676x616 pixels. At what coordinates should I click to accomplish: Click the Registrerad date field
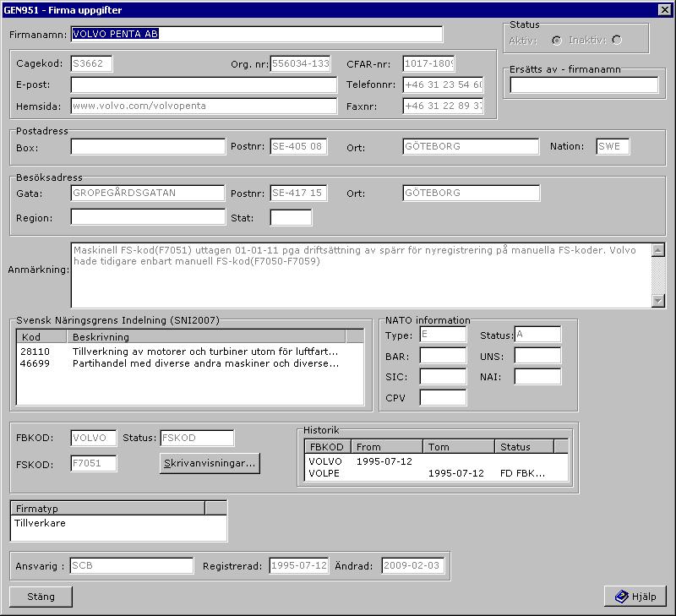[299, 565]
